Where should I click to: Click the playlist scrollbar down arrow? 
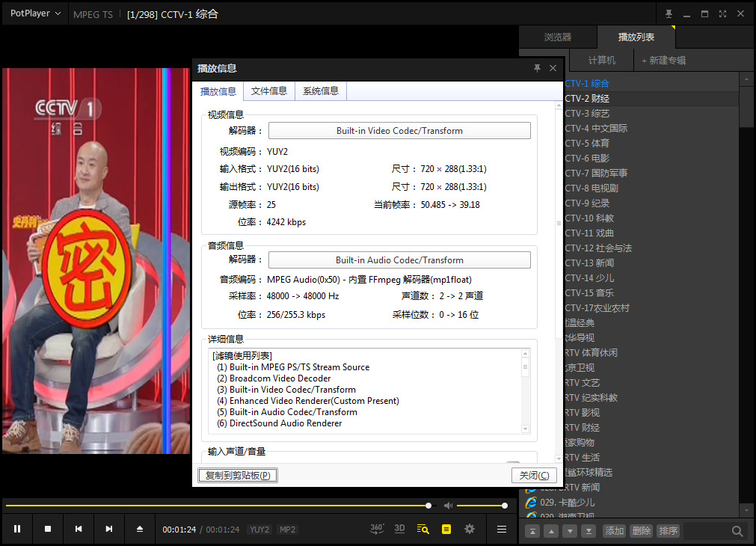[746, 510]
